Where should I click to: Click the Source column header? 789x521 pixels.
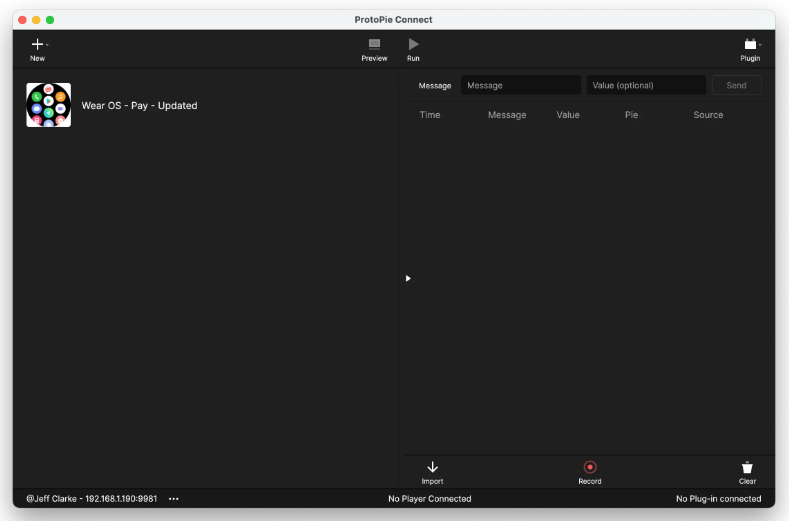[708, 115]
